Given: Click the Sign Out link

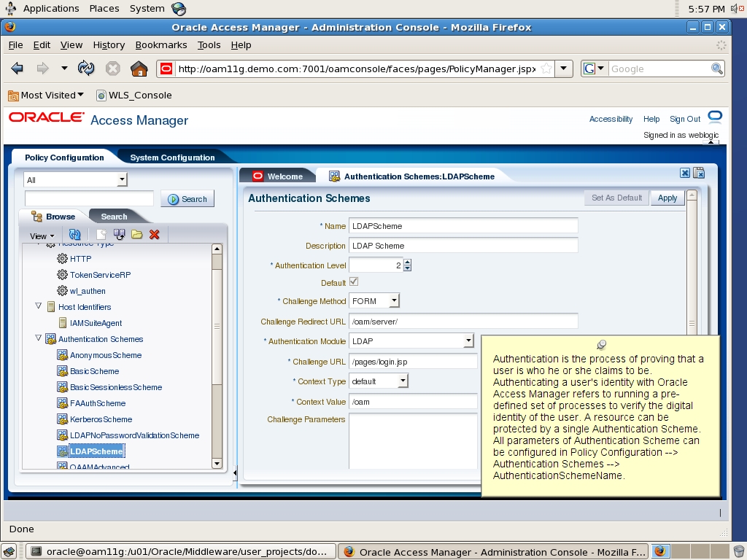Looking at the screenshot, I should (684, 118).
